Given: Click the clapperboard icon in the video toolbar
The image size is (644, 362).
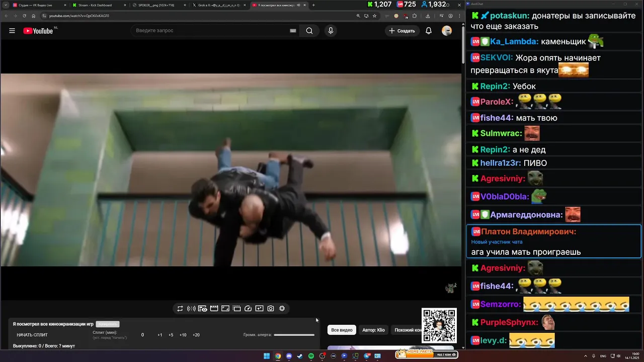Looking at the screenshot, I should coord(214,309).
